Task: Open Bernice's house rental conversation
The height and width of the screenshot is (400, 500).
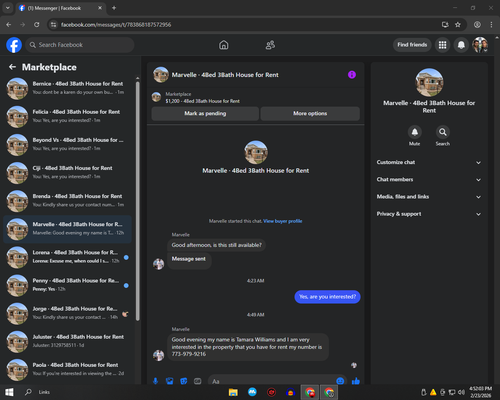Action: [x=67, y=88]
